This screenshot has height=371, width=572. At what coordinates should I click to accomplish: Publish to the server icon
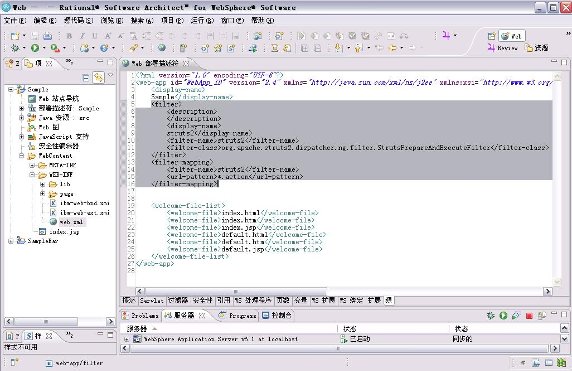[x=542, y=316]
